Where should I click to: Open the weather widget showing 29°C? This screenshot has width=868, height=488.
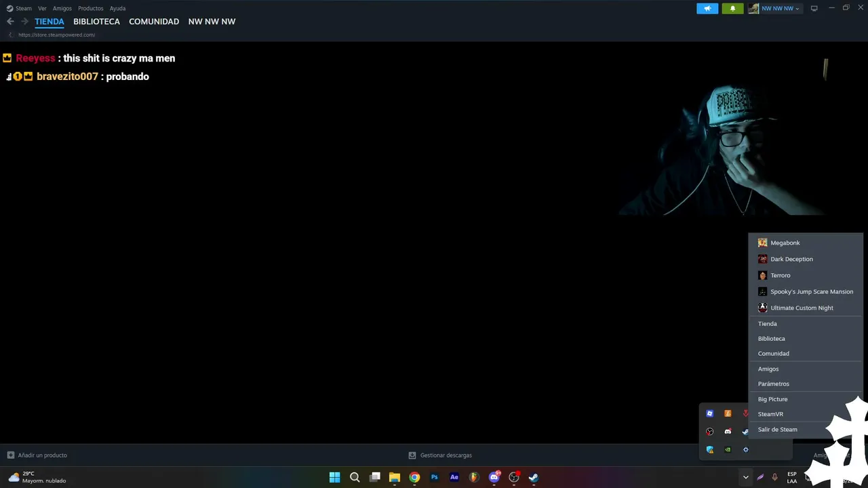[37, 477]
